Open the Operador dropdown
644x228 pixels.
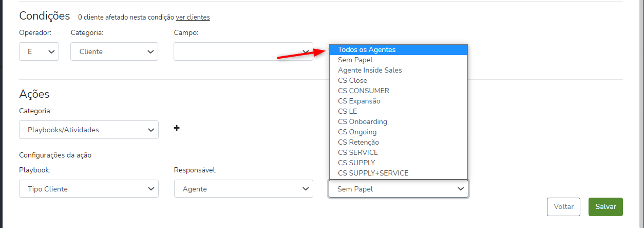(x=39, y=51)
